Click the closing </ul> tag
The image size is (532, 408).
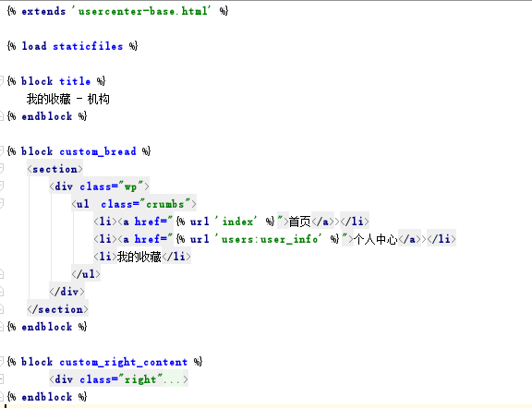[x=86, y=274]
